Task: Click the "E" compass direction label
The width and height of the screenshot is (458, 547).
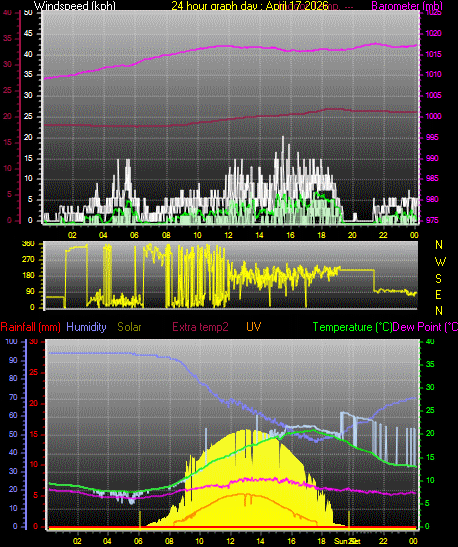Action: point(438,295)
